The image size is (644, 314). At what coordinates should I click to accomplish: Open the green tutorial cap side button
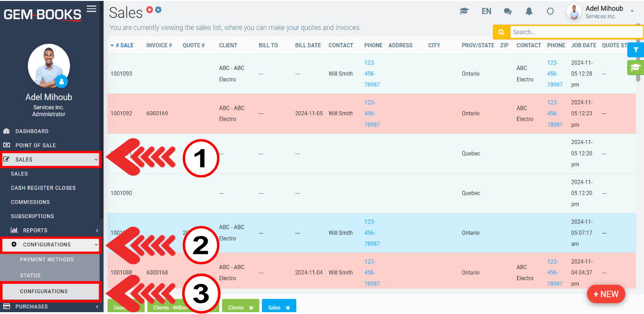point(636,68)
